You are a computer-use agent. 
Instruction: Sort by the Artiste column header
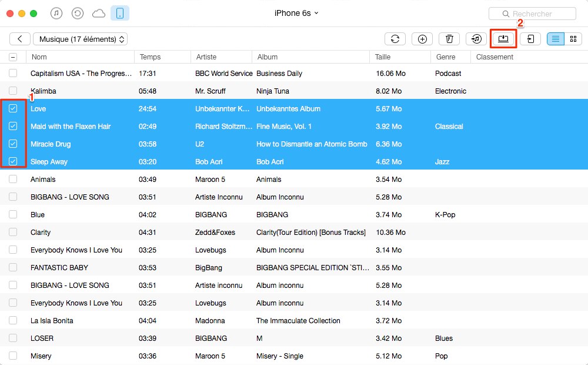[x=221, y=57]
